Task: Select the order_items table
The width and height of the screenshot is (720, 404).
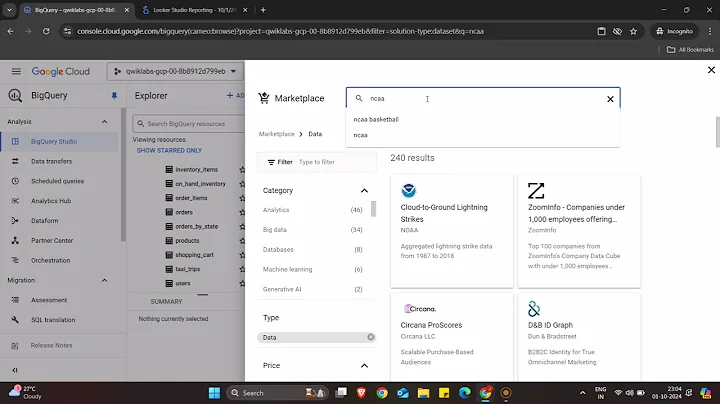Action: coord(191,198)
